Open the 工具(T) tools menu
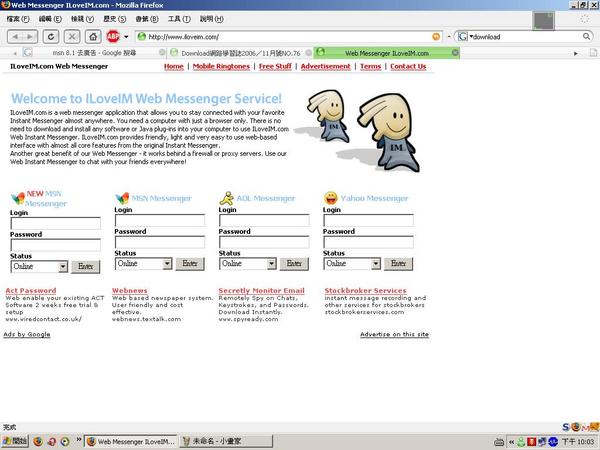600x450 pixels. (179, 19)
